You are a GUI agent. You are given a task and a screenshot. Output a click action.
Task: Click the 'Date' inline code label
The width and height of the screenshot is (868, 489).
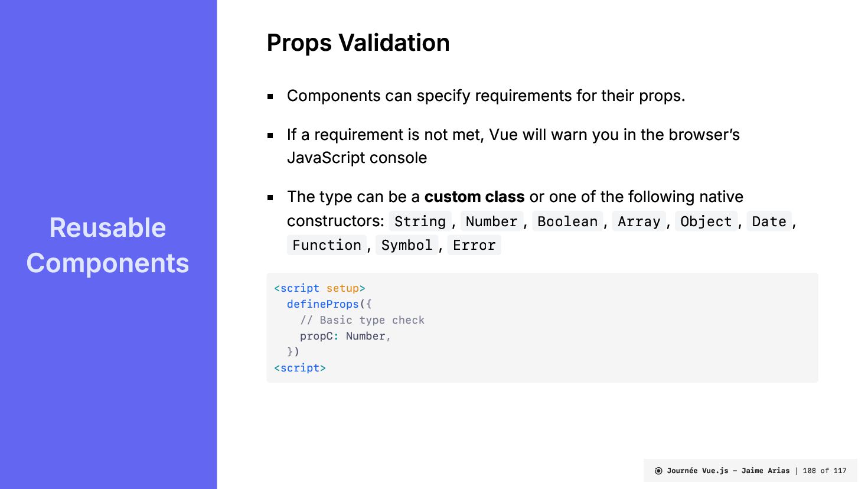pyautogui.click(x=769, y=221)
